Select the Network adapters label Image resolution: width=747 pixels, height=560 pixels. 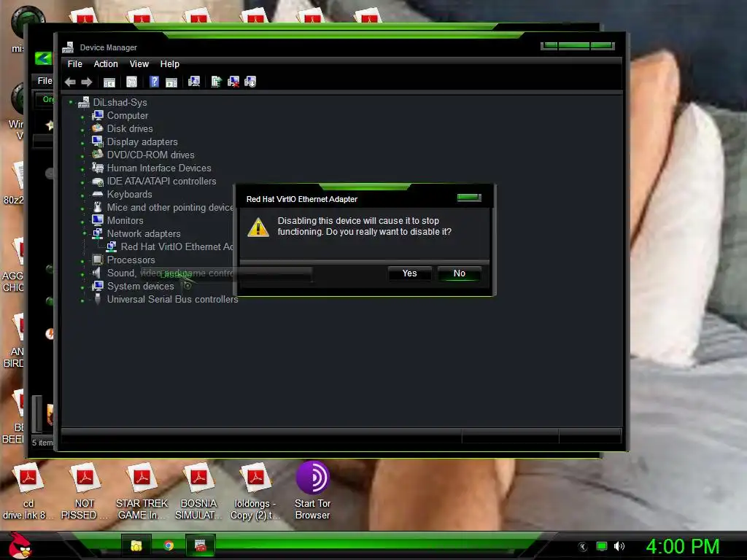[x=144, y=233]
